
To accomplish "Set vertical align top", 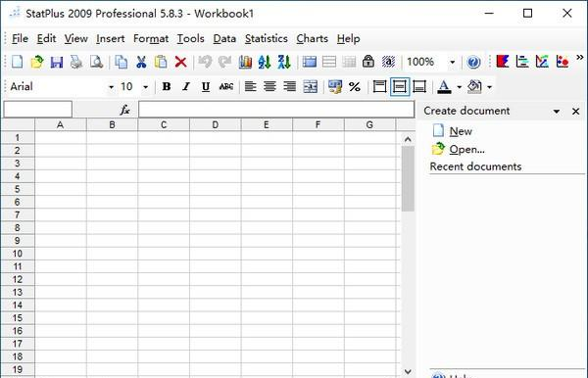I will (x=379, y=87).
